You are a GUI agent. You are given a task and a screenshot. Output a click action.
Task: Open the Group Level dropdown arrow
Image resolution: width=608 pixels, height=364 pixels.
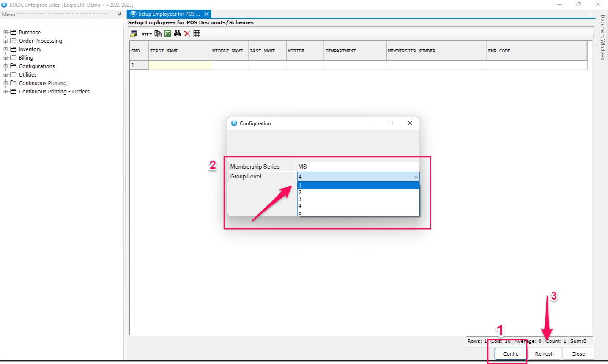coord(415,177)
